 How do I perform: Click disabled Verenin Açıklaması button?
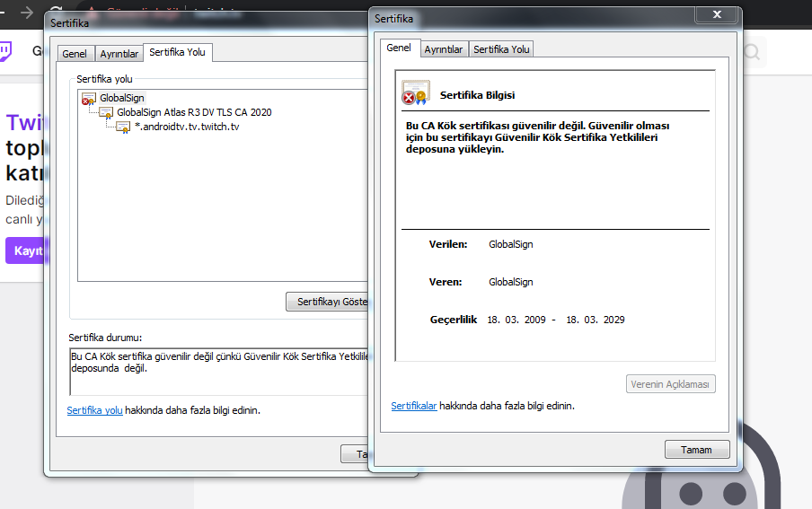[x=671, y=384]
